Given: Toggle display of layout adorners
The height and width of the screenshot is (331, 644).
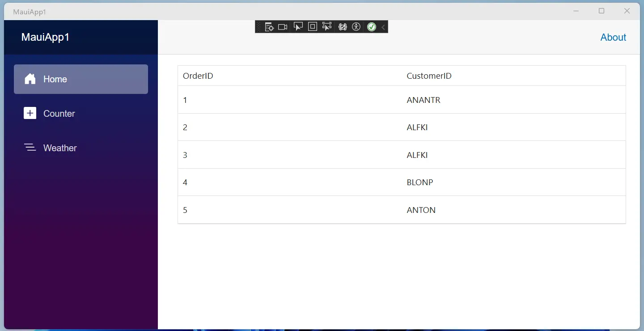Looking at the screenshot, I should click(x=312, y=26).
